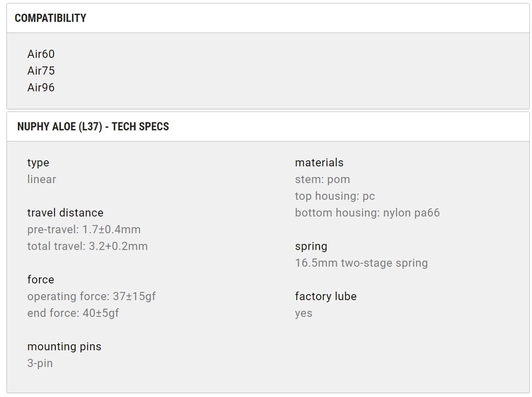
Task: Collapse the NUPHY ALOE (L37) TECH SPECS header
Action: (93, 127)
